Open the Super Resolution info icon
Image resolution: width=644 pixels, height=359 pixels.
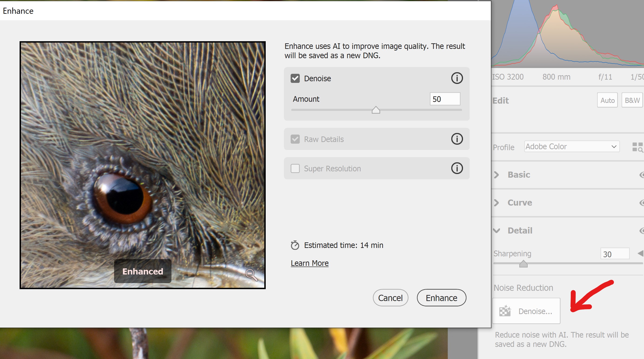pos(457,168)
